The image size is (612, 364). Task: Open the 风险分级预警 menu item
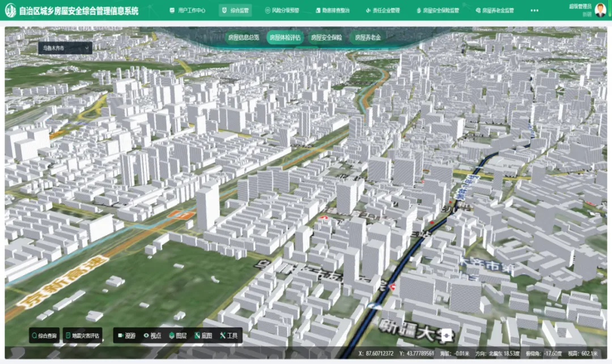282,10
